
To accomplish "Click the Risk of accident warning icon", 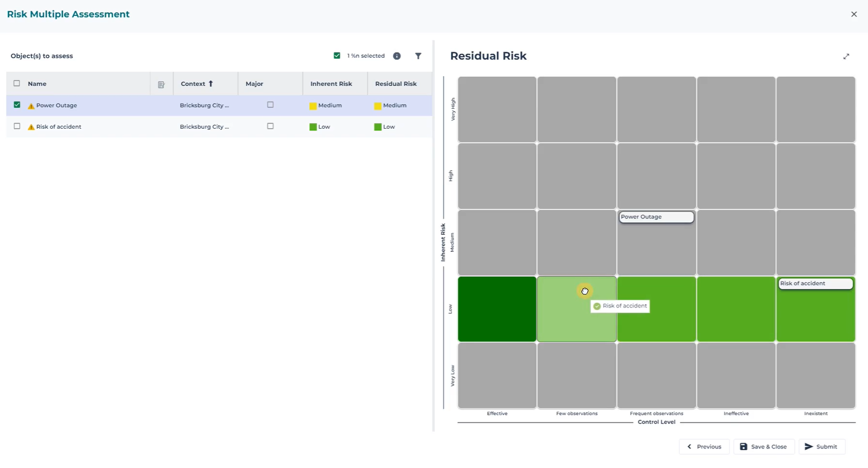I will pos(31,127).
